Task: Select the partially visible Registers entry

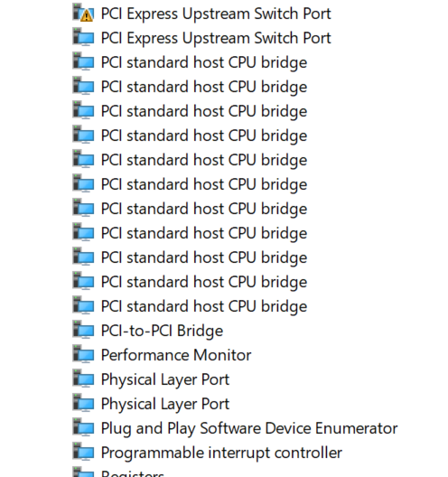Action: pos(133,473)
